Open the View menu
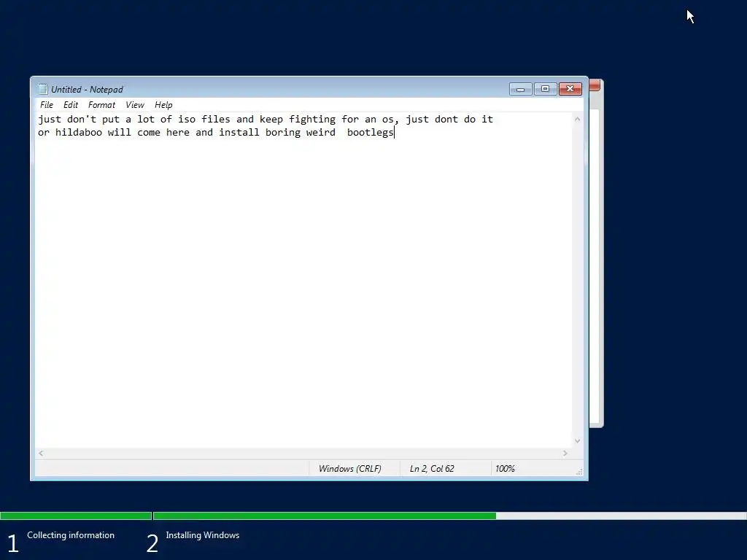 click(x=135, y=105)
